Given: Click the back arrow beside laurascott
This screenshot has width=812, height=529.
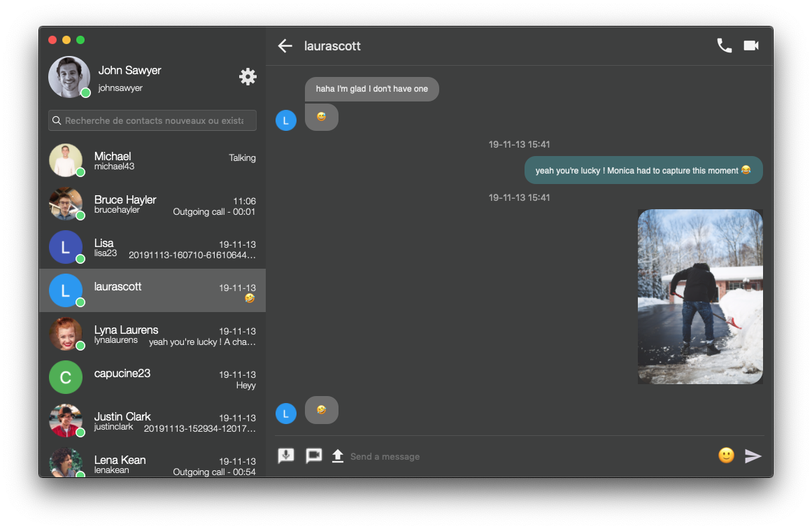Looking at the screenshot, I should 285,46.
